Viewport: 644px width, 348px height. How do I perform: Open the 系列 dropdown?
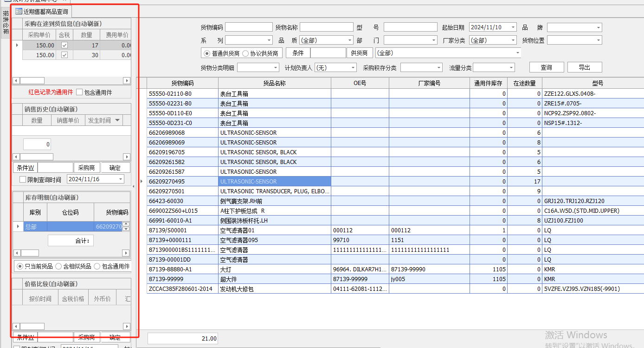(269, 40)
